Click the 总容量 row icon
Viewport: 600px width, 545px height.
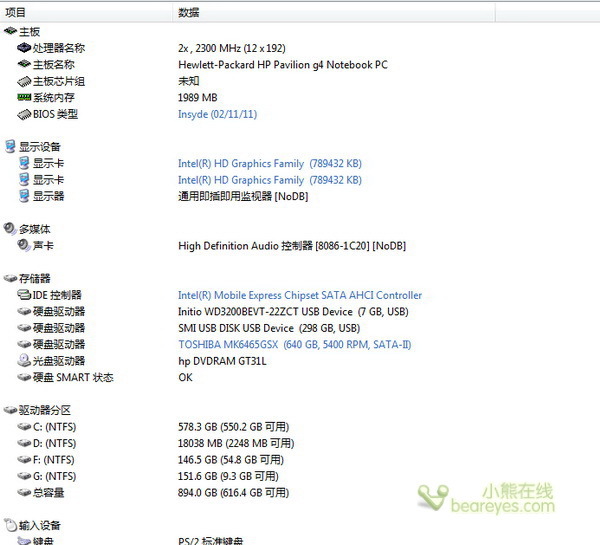(x=24, y=492)
